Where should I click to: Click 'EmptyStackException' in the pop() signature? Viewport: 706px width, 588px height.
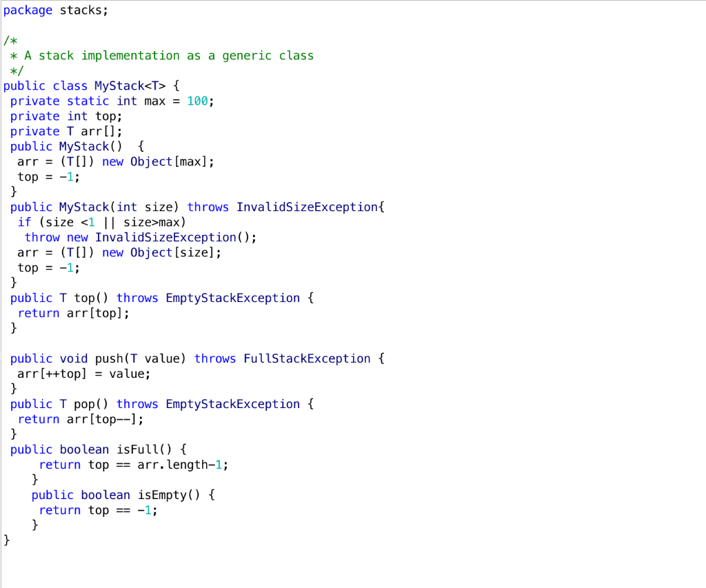click(x=233, y=405)
